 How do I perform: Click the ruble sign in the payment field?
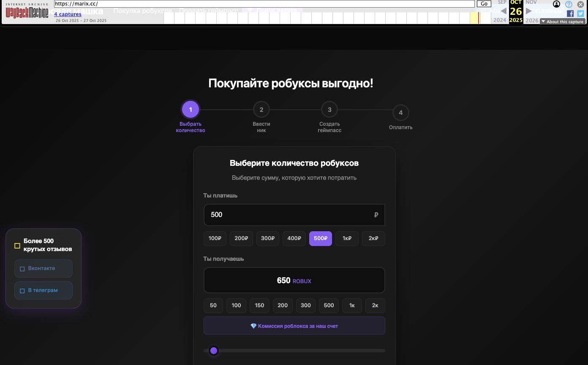point(376,215)
